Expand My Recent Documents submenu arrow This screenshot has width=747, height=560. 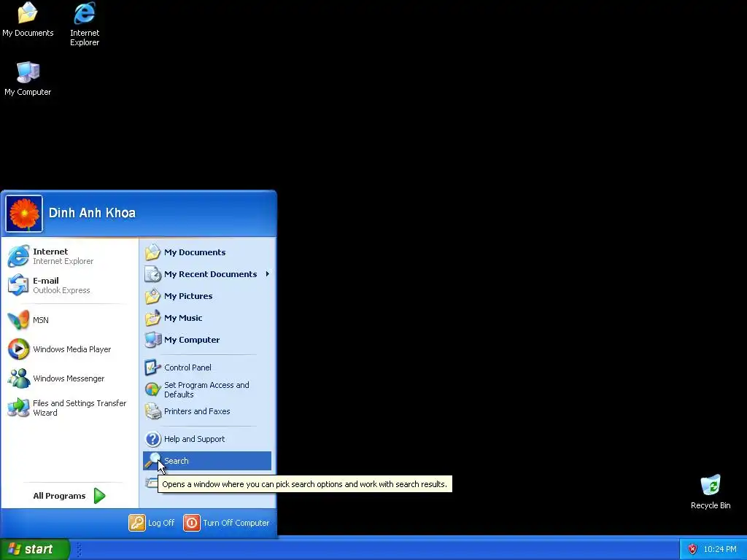pyautogui.click(x=267, y=274)
